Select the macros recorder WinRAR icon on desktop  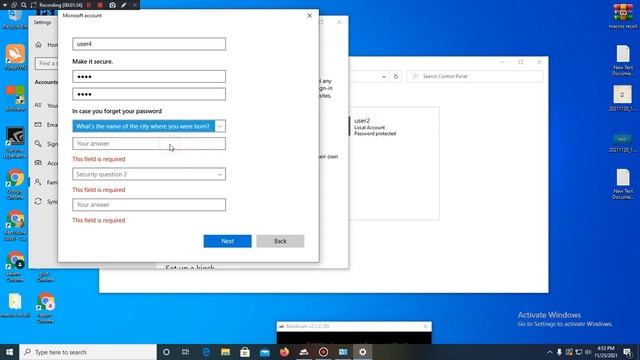tap(623, 16)
